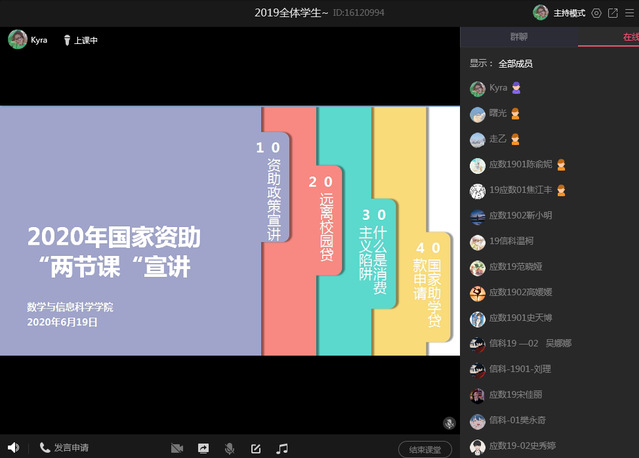Click the speaker volume icon
The height and width of the screenshot is (458, 639).
(13, 447)
